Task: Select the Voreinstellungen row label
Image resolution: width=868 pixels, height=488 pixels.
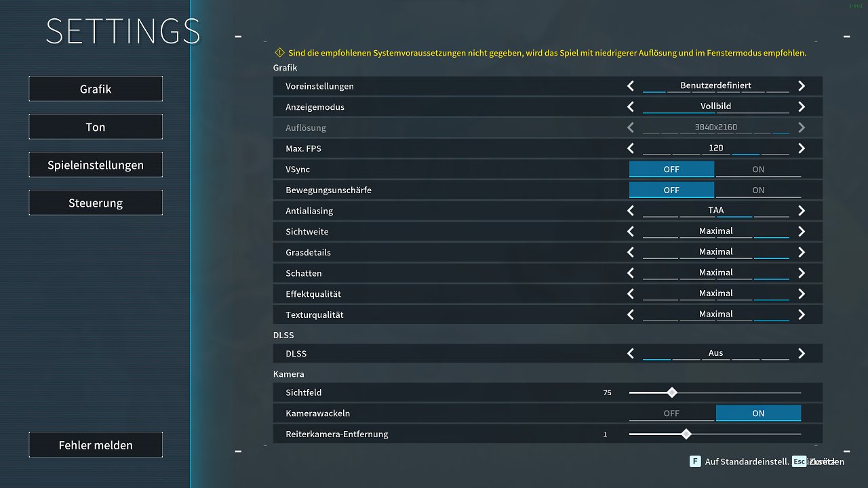Action: pyautogui.click(x=319, y=86)
